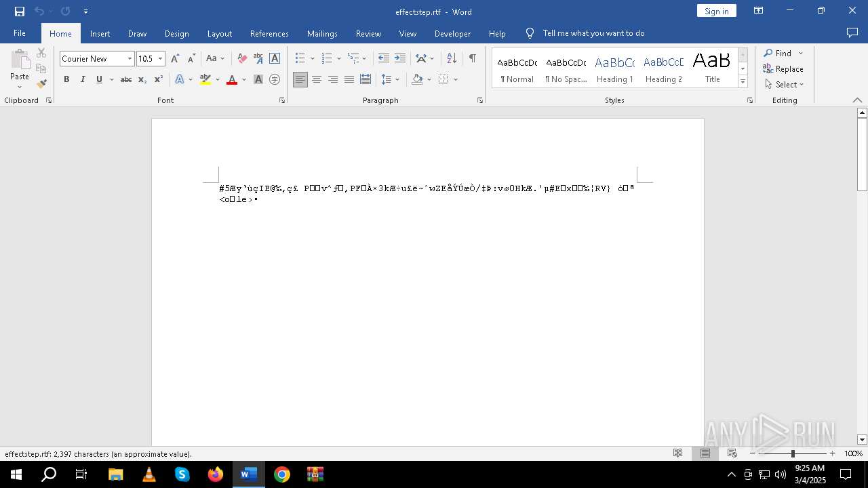This screenshot has width=868, height=488.
Task: Apply the Heading 1 style
Action: click(x=615, y=68)
